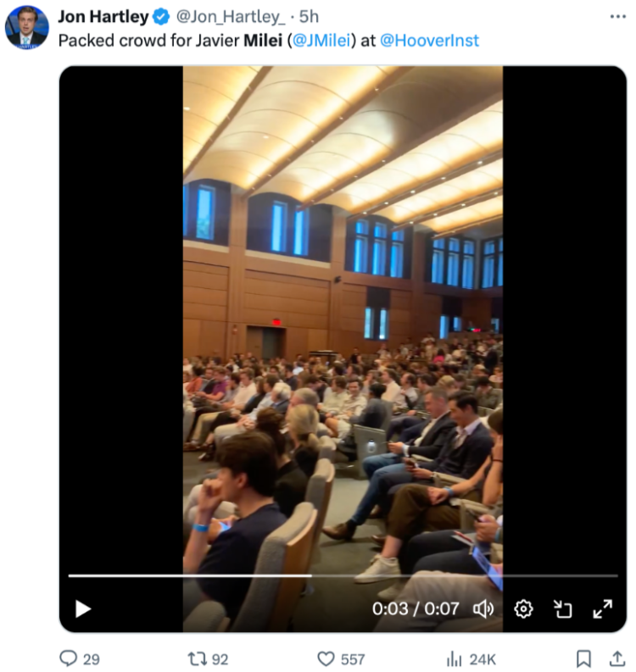Bookmark this tweet
This screenshot has width=636, height=672.
click(x=583, y=658)
